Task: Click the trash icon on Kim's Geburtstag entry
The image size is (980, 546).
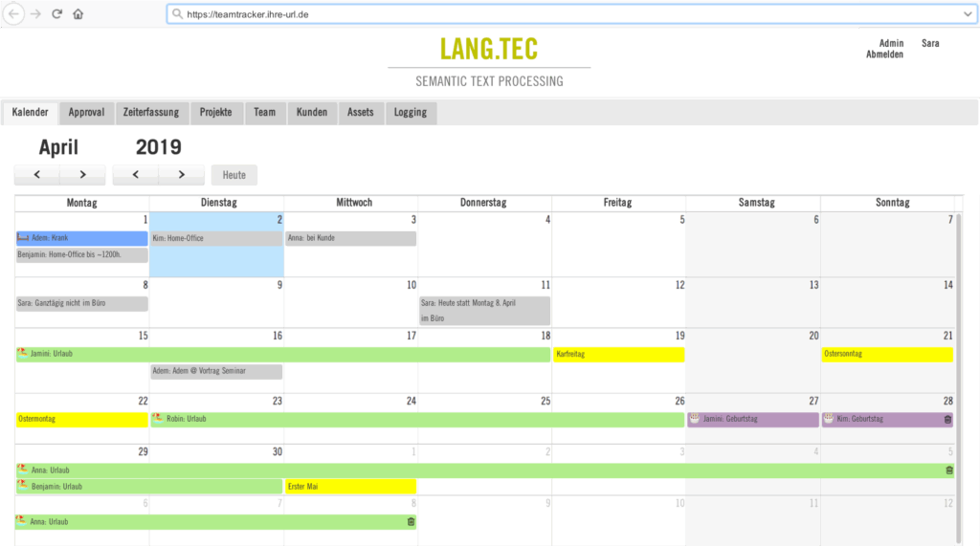Action: [947, 419]
